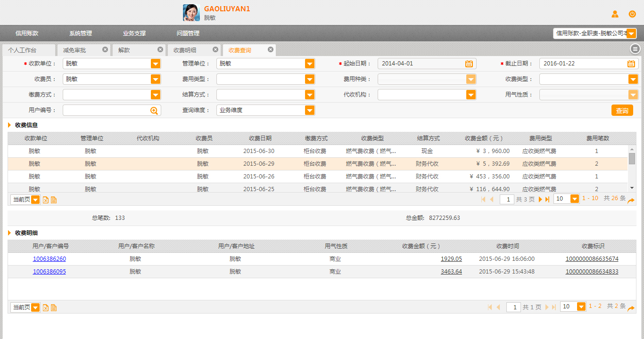The image size is (644, 339).
Task: Go to previous page in 收费明细 pager
Action: [498, 307]
